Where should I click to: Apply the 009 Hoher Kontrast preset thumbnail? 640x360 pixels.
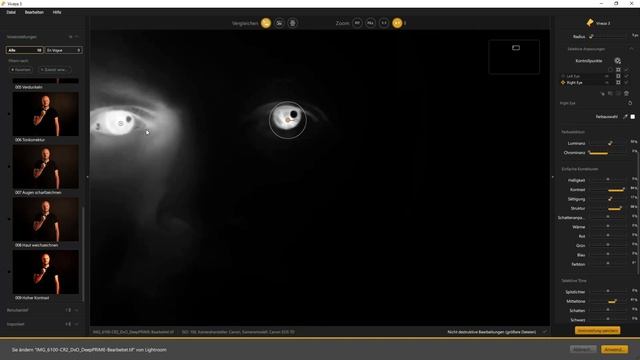tap(46, 272)
